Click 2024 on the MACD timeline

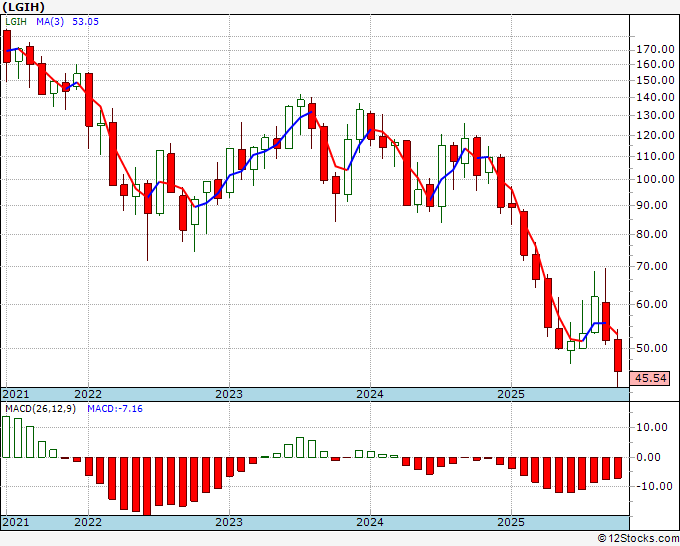click(370, 522)
